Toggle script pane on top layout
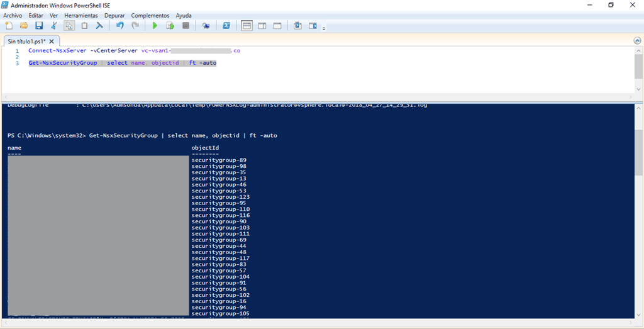The height and width of the screenshot is (329, 644). (x=247, y=26)
